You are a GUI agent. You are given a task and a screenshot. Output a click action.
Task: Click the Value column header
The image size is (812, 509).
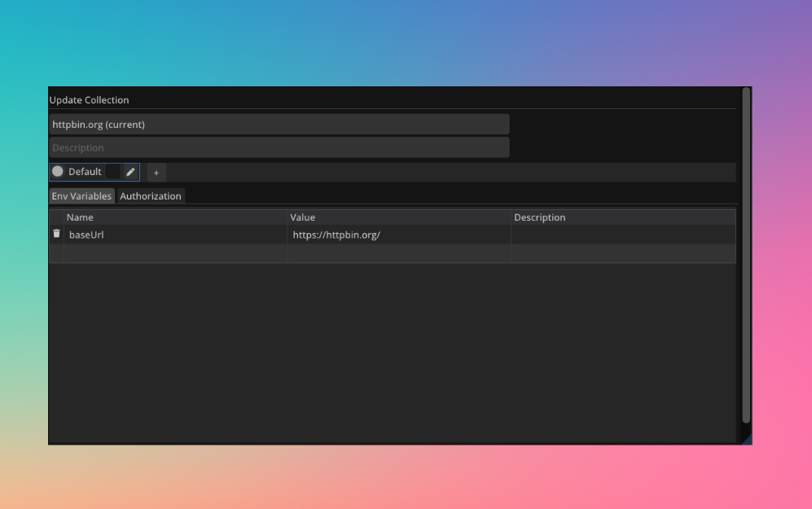click(x=302, y=217)
